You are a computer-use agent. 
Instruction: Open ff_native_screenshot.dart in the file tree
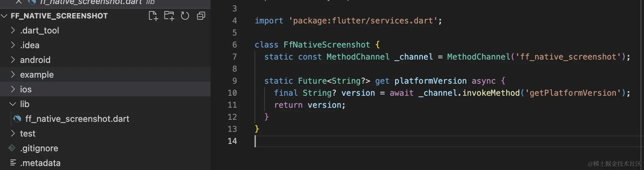(x=77, y=119)
